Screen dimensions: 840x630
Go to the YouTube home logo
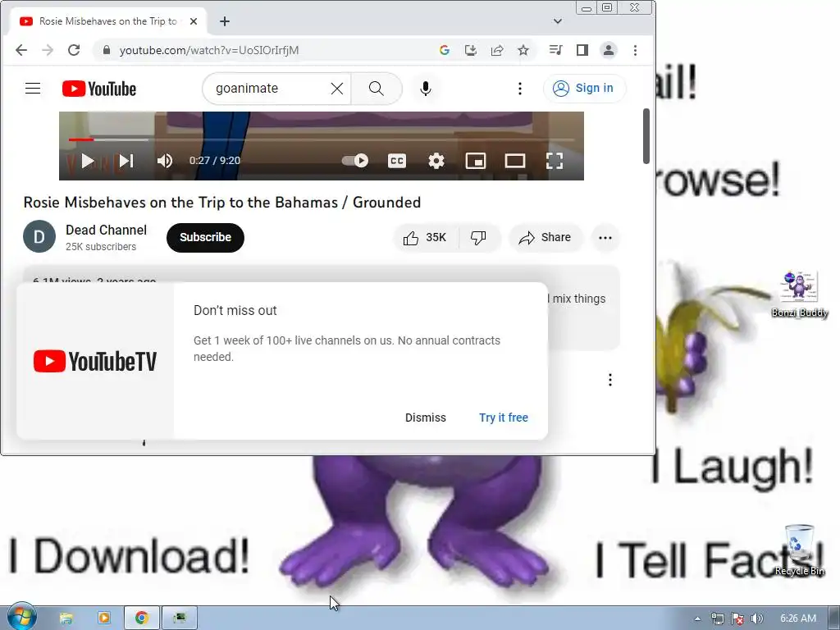coord(99,89)
